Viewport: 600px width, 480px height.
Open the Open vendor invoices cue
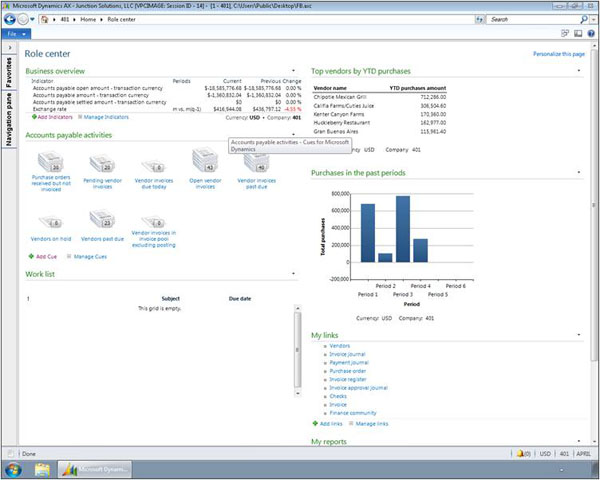click(x=205, y=168)
